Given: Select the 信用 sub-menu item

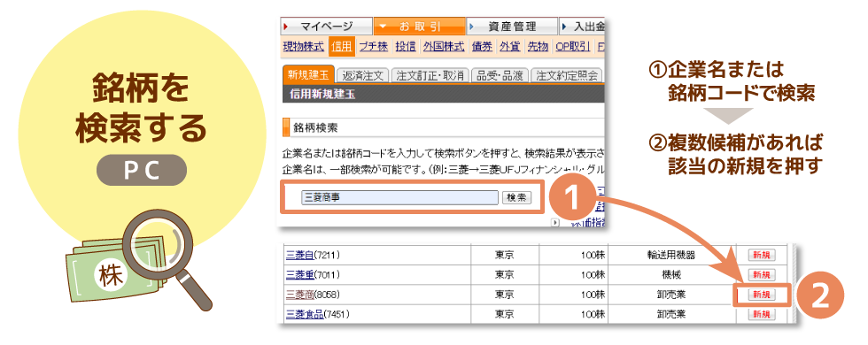Looking at the screenshot, I should 342,47.
